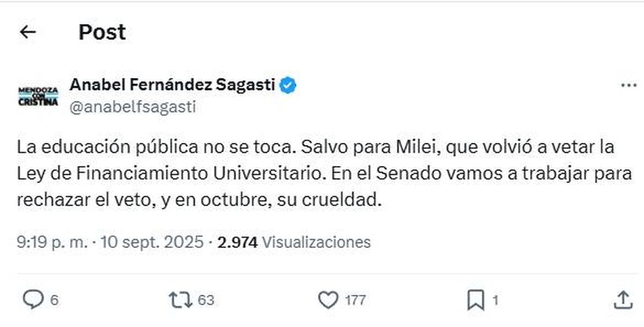Open the three-dot more options menu
This screenshot has width=644, height=327.
click(628, 86)
